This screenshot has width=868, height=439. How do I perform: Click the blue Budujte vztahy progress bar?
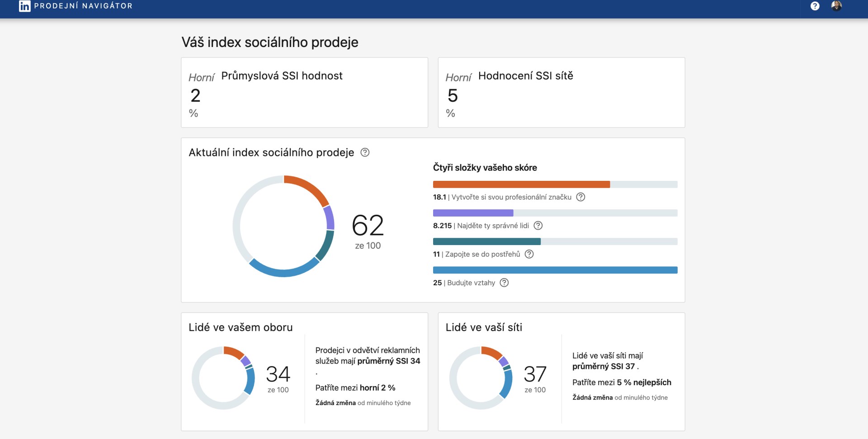[555, 270]
